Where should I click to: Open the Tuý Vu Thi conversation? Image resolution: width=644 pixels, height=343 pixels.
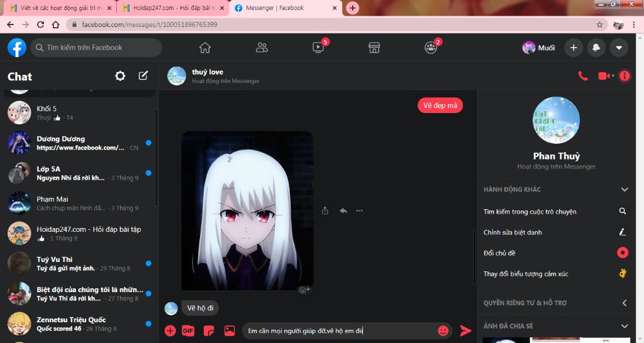[x=80, y=263]
